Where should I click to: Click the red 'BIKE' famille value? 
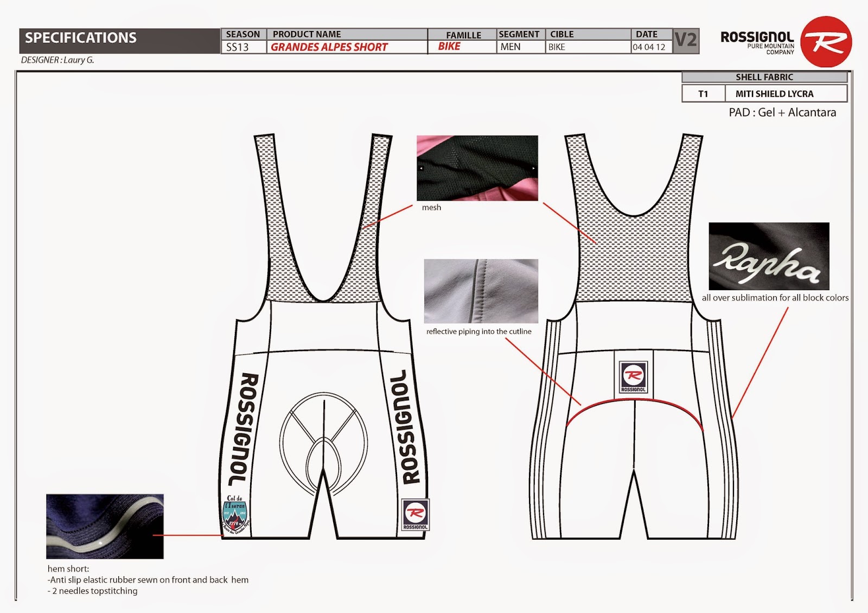point(449,47)
